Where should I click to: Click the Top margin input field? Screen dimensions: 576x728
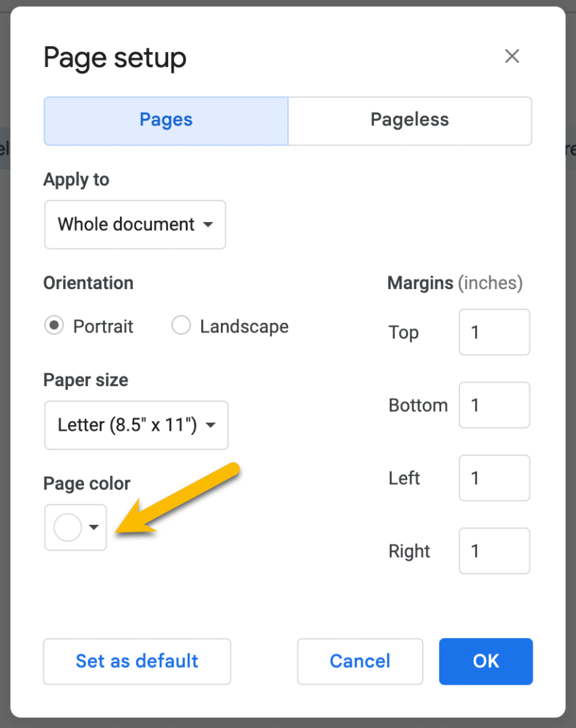(x=494, y=333)
